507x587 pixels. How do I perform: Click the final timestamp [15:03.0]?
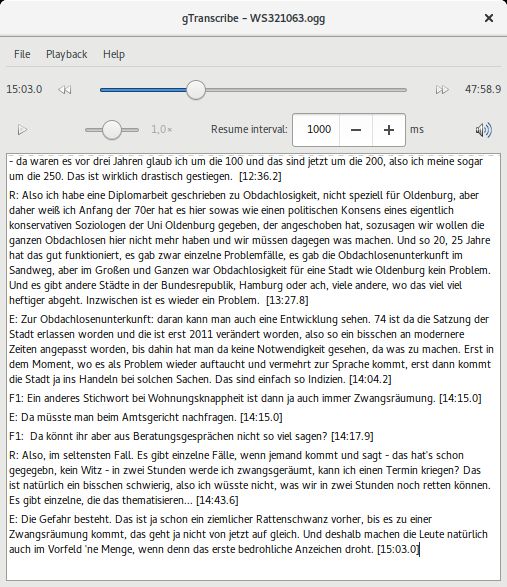[x=398, y=550]
